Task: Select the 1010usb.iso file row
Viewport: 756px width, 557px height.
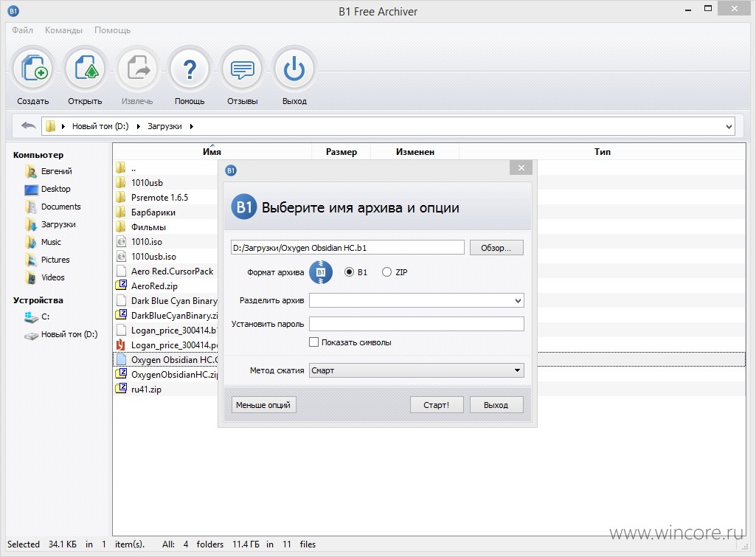Action: click(x=166, y=256)
